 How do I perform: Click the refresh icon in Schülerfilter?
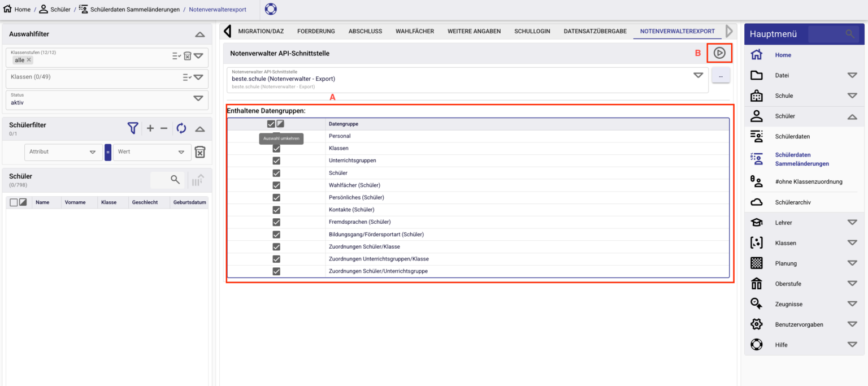[181, 128]
